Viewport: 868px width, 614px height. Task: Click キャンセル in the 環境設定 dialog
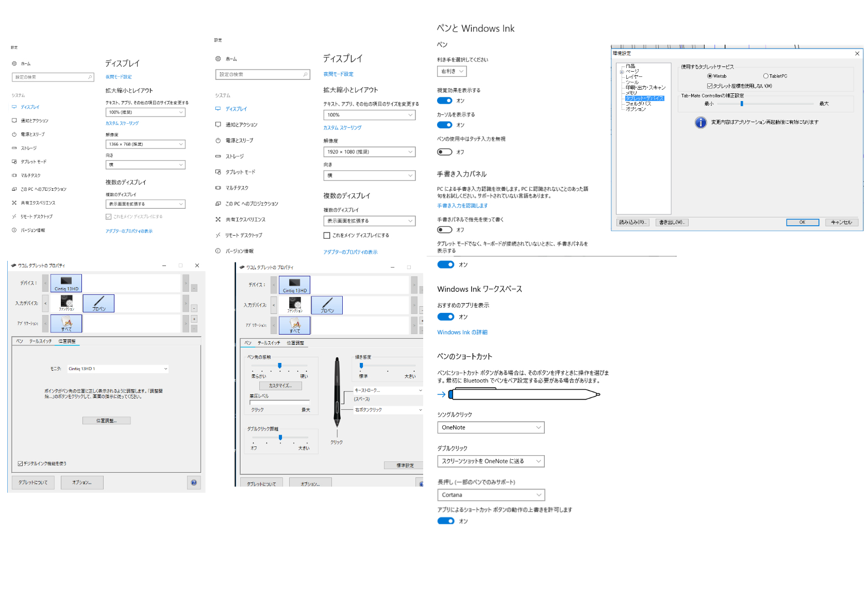[842, 222]
